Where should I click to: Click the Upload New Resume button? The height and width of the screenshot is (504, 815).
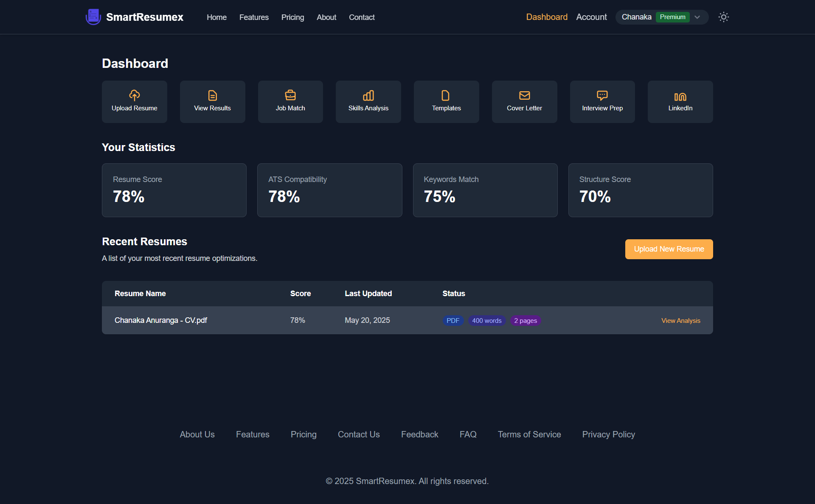669,249
